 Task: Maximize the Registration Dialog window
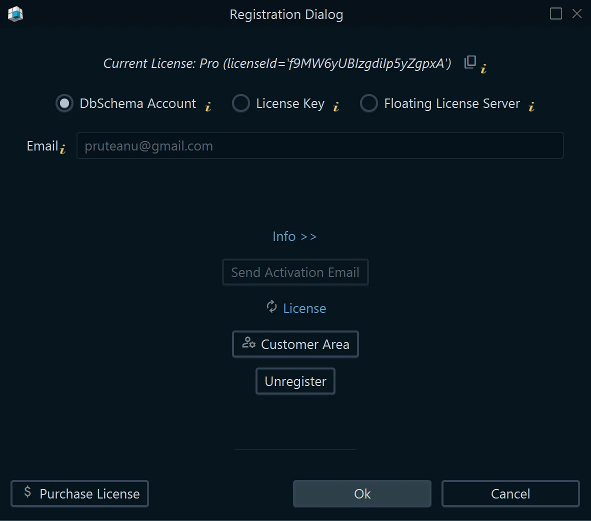pyautogui.click(x=556, y=14)
